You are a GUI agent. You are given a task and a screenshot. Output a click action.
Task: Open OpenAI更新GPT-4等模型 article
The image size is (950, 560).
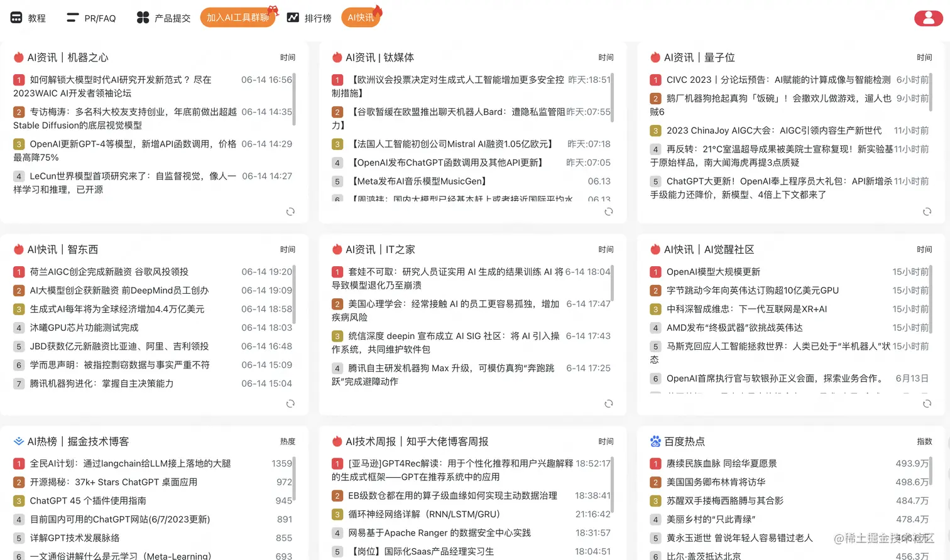[x=124, y=151]
